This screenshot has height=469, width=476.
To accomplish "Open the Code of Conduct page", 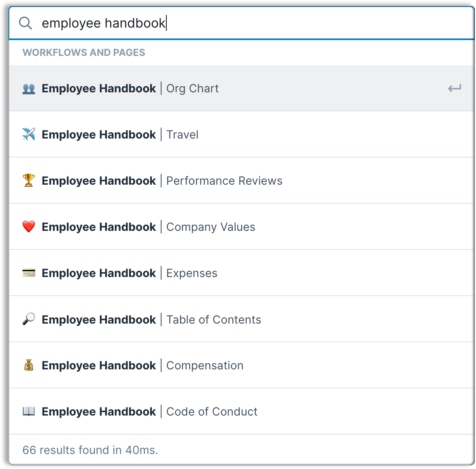I will (212, 412).
